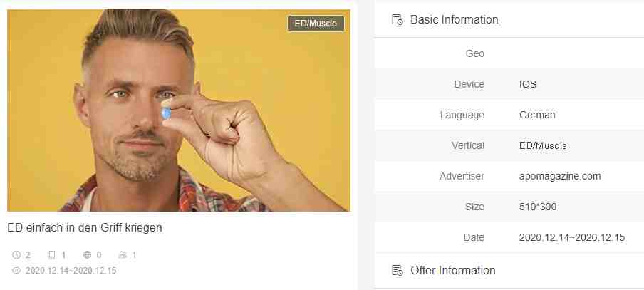This screenshot has width=644, height=290.
Task: Click the globe icon in the ad stats
Action: (x=87, y=255)
